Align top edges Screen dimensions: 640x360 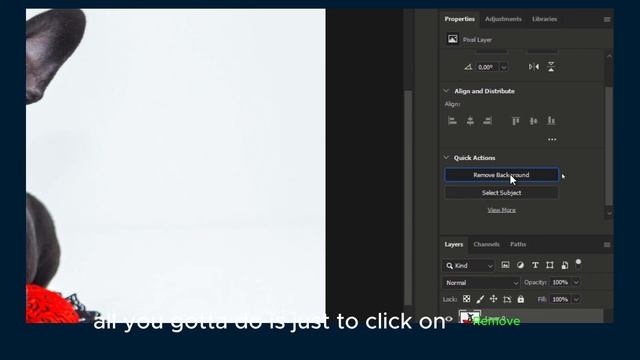(x=516, y=121)
